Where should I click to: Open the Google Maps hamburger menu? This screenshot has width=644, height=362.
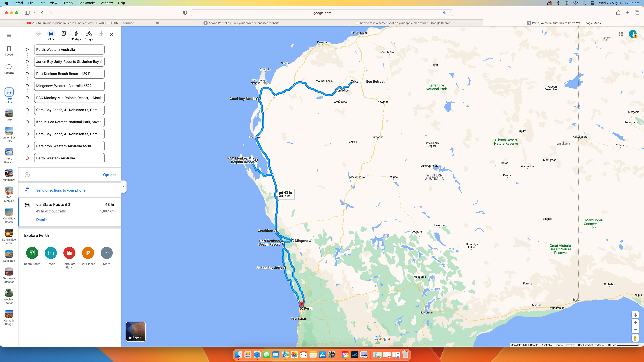pyautogui.click(x=9, y=36)
